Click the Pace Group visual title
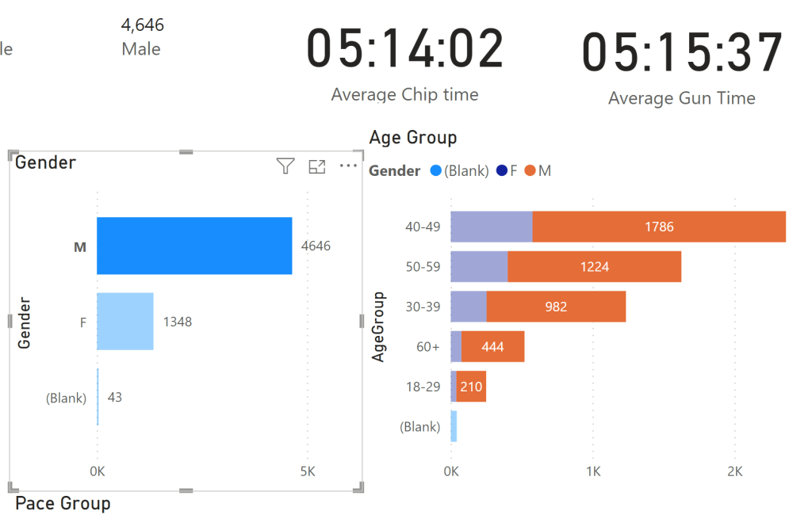 point(63,504)
